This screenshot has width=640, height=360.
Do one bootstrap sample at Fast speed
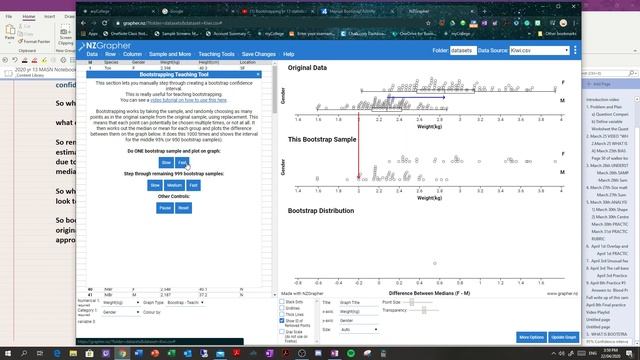tap(182, 162)
